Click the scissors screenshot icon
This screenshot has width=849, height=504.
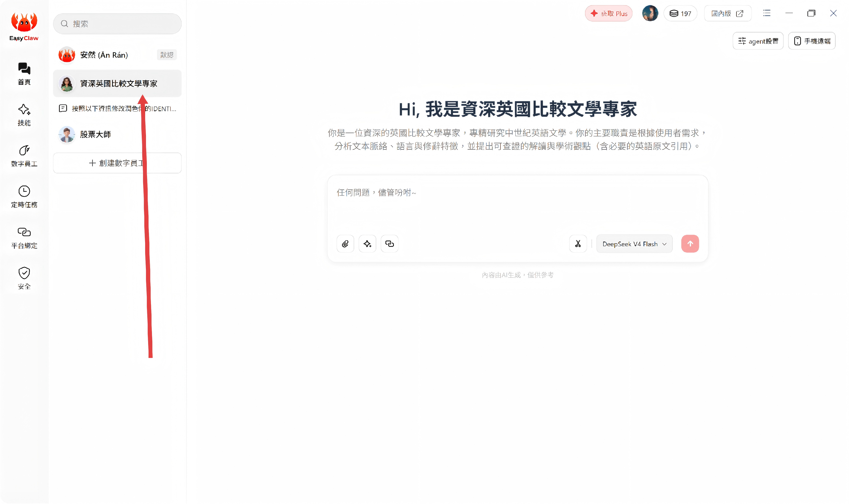point(578,244)
